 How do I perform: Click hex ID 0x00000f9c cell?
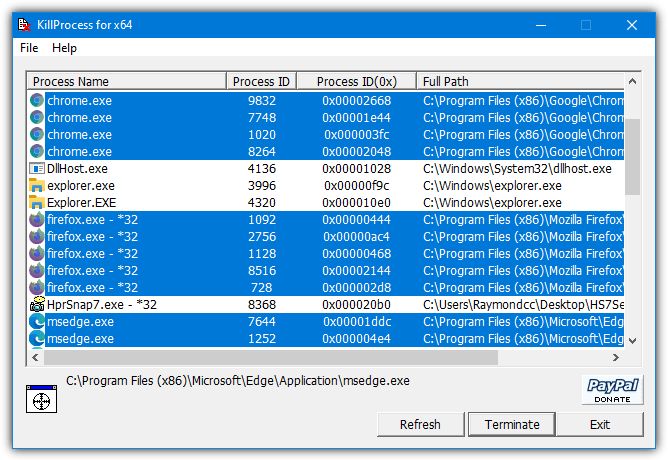pyautogui.click(x=357, y=186)
